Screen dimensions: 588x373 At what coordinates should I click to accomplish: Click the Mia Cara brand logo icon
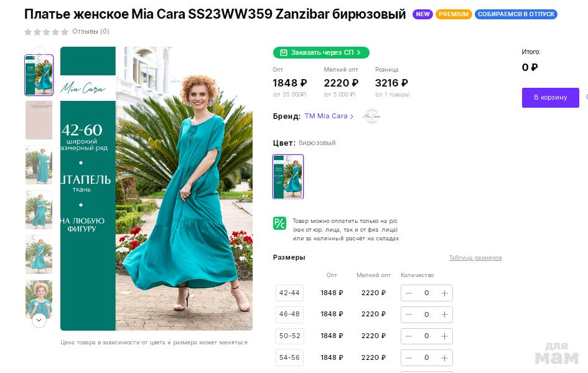pos(371,116)
